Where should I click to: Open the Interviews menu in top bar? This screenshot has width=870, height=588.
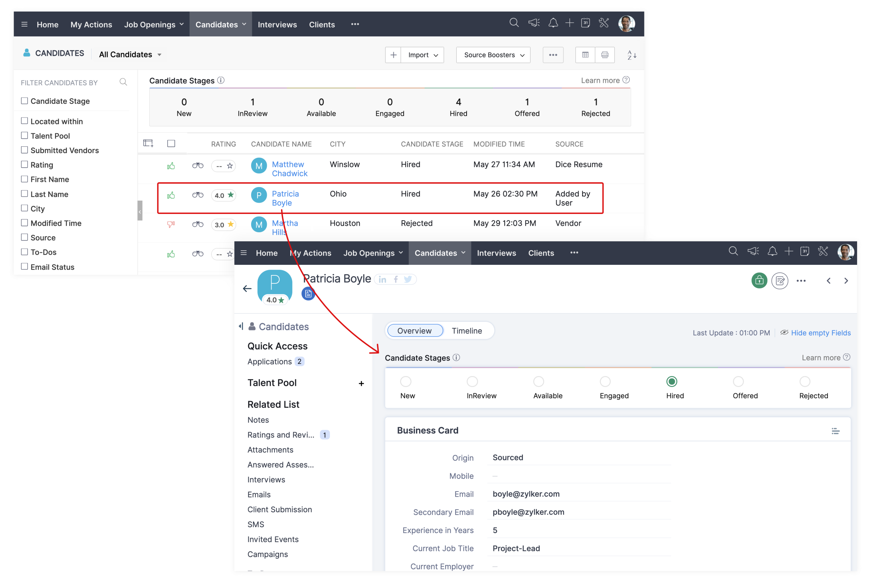[x=277, y=25]
